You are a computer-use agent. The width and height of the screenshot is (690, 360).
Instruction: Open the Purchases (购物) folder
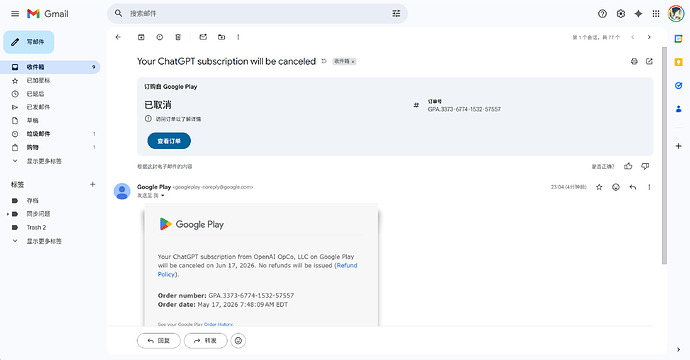(x=50, y=147)
